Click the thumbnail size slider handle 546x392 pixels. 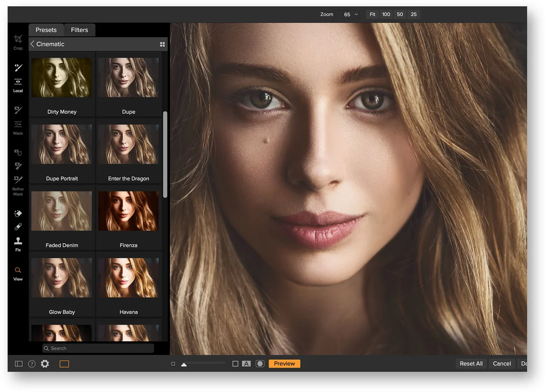point(184,364)
